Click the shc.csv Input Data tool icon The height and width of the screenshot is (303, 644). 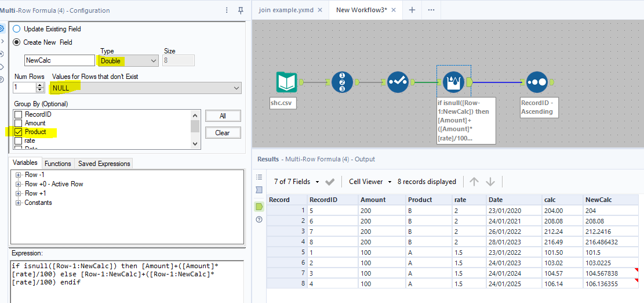click(286, 82)
